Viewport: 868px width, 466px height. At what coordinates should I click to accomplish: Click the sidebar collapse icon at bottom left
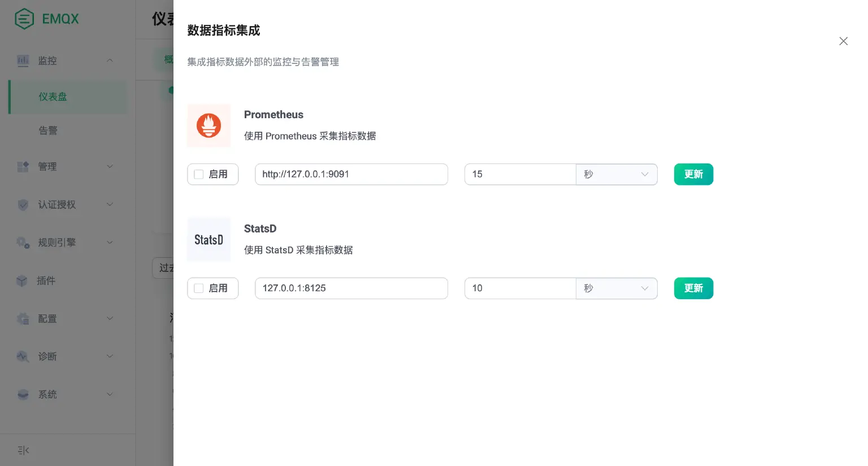pyautogui.click(x=23, y=450)
